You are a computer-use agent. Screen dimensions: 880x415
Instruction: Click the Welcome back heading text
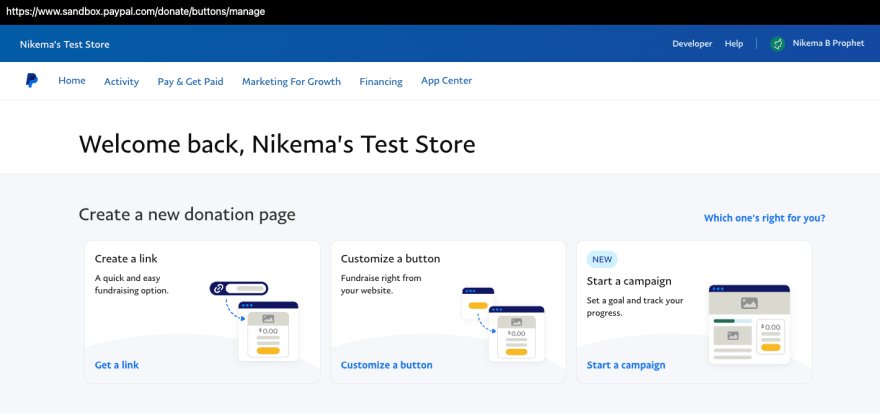click(277, 144)
